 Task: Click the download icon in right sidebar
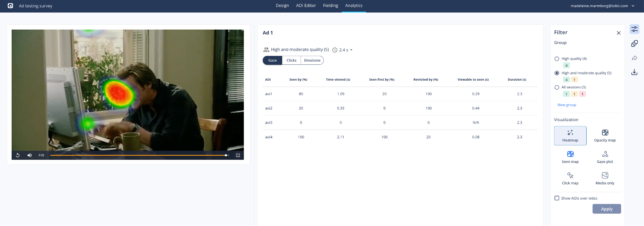click(634, 72)
